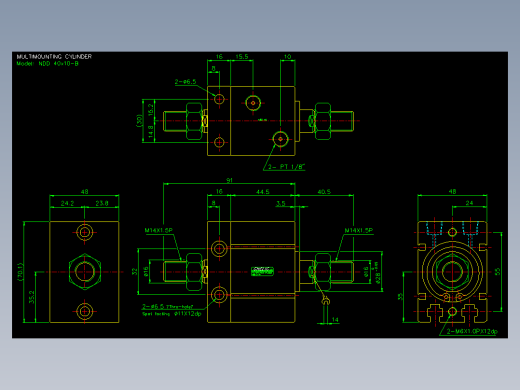Select the 55 dimension in right view
Viewport: 520px width, 390px height.
click(498, 272)
